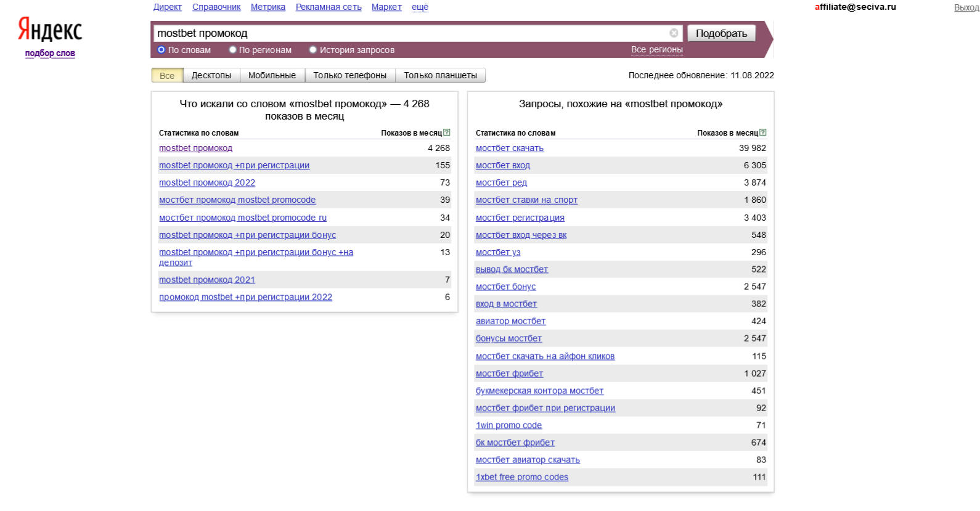The width and height of the screenshot is (980, 511).
Task: Open the "Метрика" top menu link
Action: [x=268, y=7]
